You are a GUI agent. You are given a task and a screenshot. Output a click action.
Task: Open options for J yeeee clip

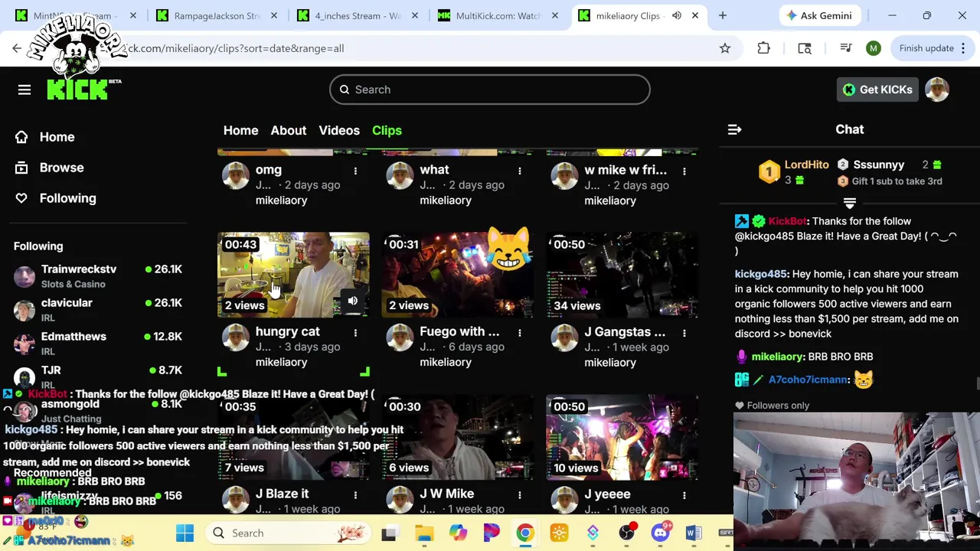pos(684,495)
